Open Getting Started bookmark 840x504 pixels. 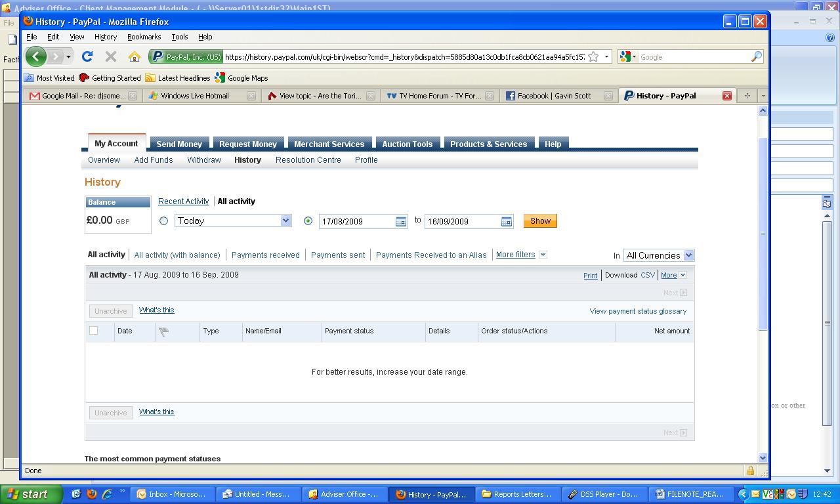click(x=110, y=77)
